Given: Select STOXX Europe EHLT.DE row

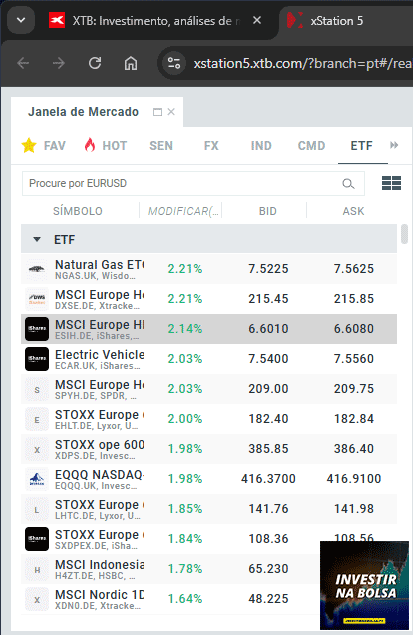Looking at the screenshot, I should coord(209,419).
